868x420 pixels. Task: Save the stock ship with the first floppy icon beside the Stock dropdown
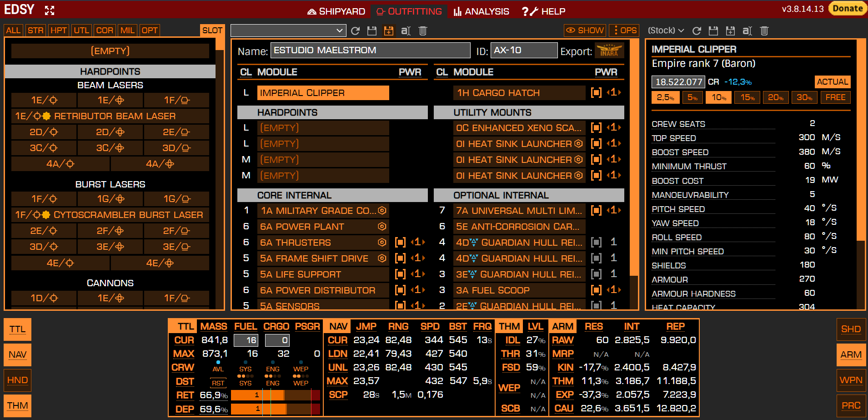pos(713,31)
